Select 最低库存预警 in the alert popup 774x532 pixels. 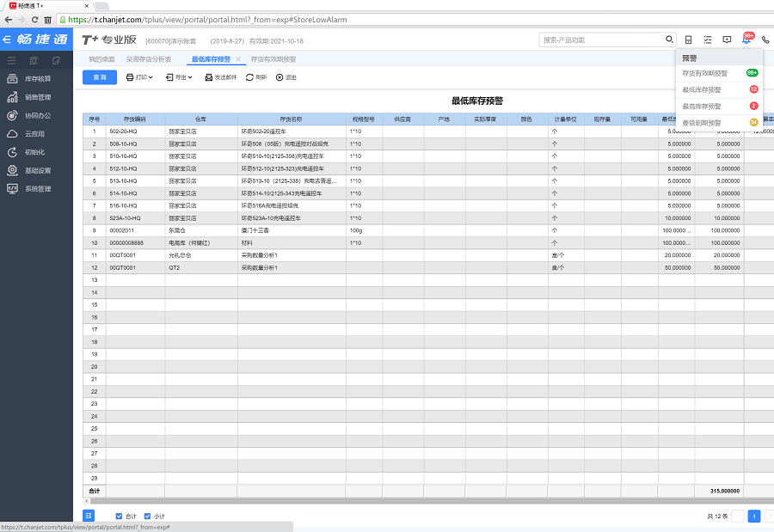click(x=719, y=90)
